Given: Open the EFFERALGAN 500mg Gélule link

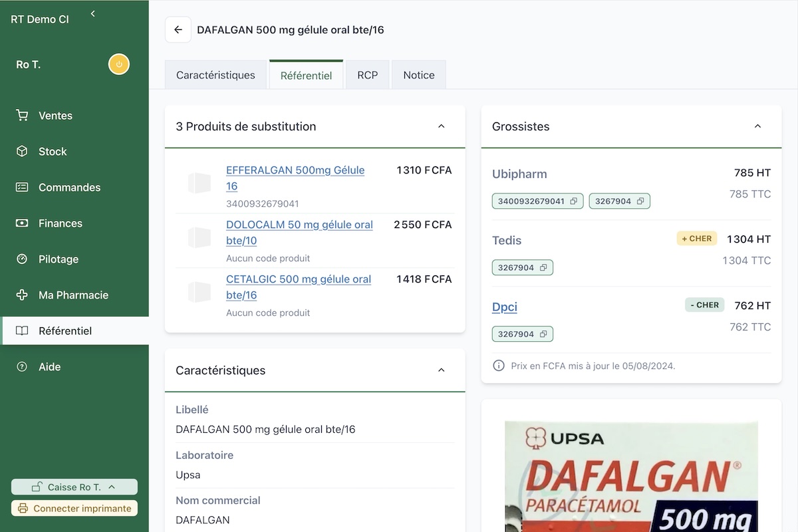Looking at the screenshot, I should coord(295,171).
